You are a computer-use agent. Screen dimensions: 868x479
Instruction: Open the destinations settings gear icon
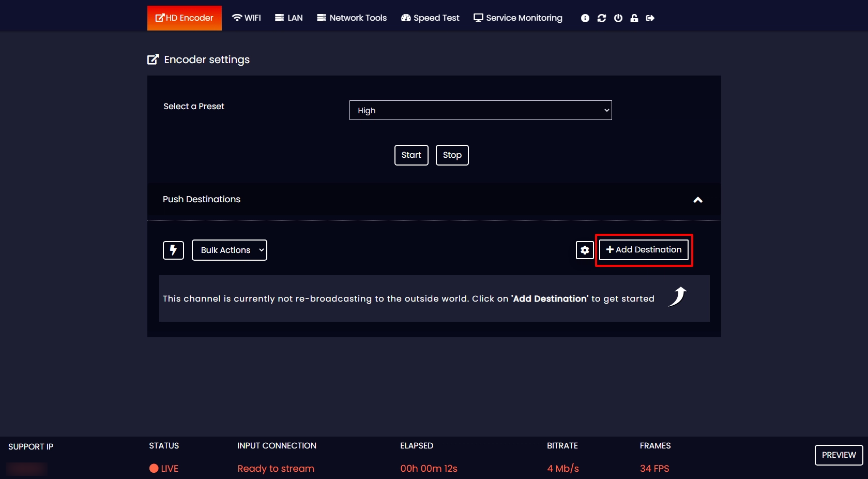tap(584, 250)
